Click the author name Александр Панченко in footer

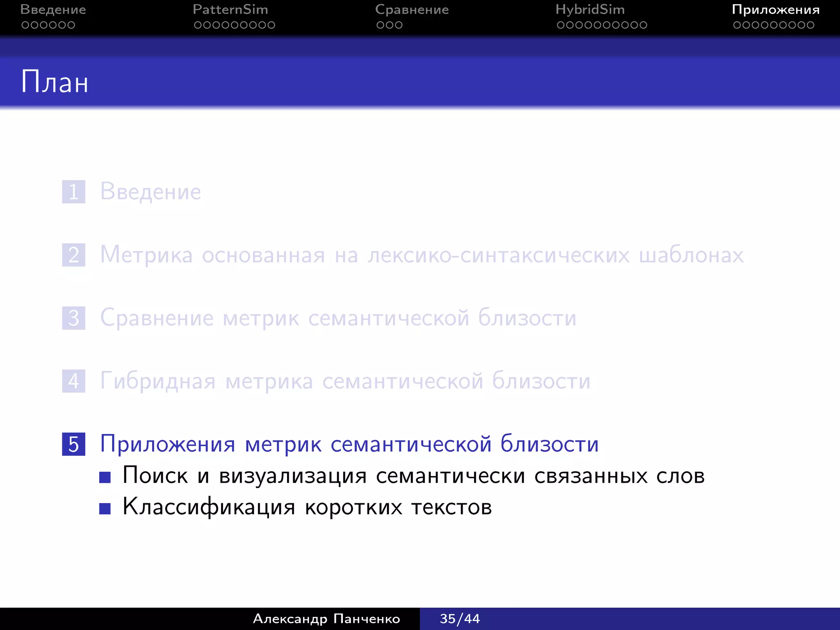326,619
